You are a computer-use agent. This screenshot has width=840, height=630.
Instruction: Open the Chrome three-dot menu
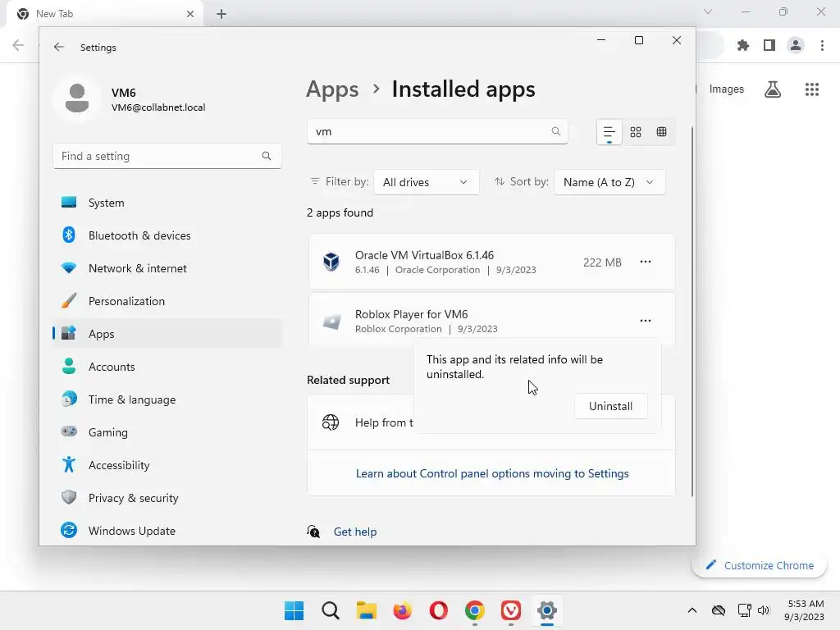(x=822, y=46)
